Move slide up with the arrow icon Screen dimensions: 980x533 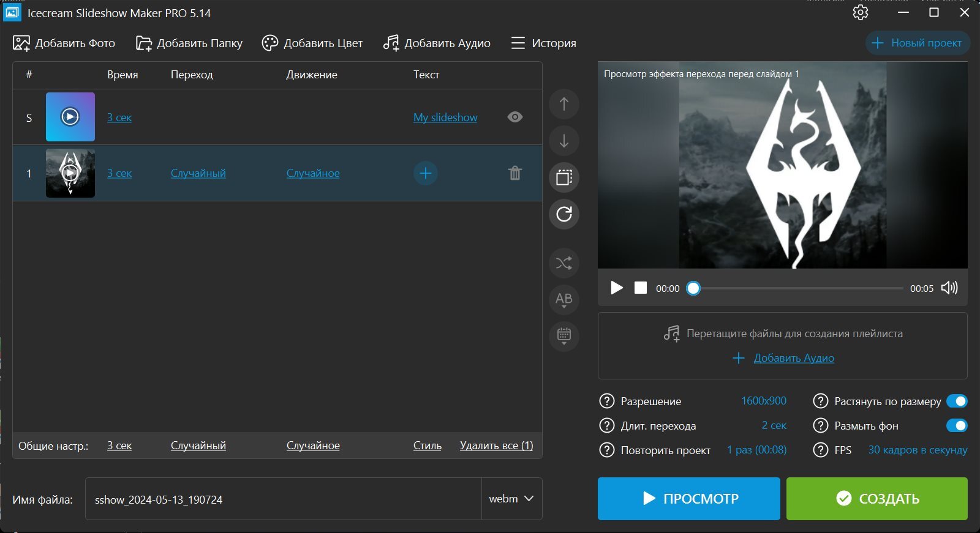564,104
